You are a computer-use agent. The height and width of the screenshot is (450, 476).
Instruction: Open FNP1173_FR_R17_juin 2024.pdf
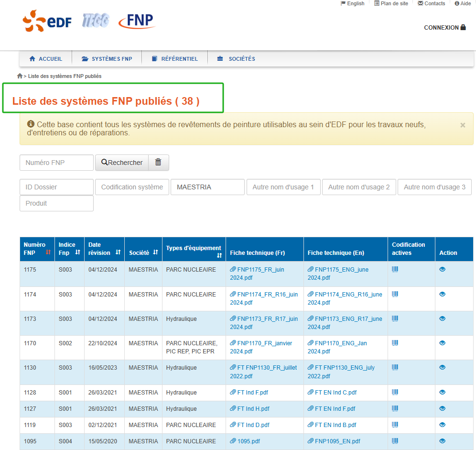coord(264,323)
